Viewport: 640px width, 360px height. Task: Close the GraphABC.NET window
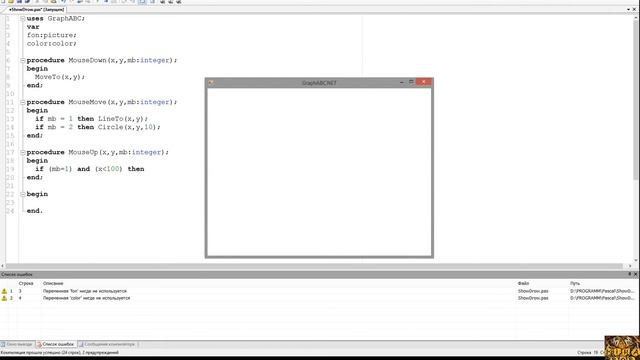pos(424,82)
